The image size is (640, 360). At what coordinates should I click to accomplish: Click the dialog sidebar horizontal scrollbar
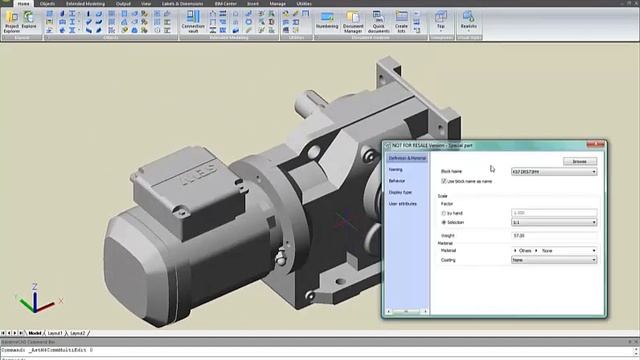[x=407, y=311]
